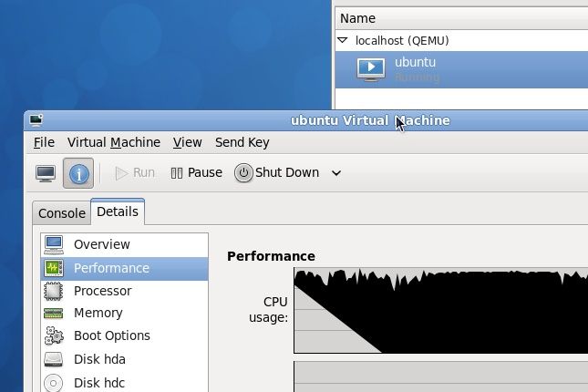
Task: Open the View menu
Action: tap(187, 142)
